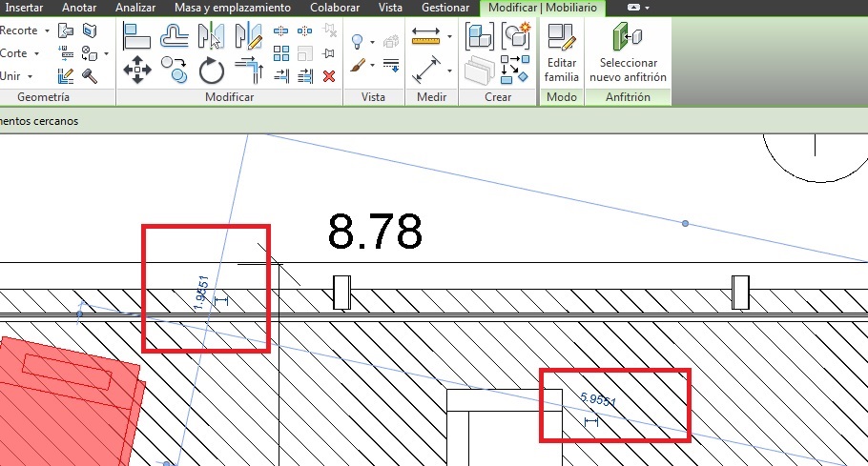Delete element with the red X icon
This screenshot has width=868, height=466.
[329, 76]
